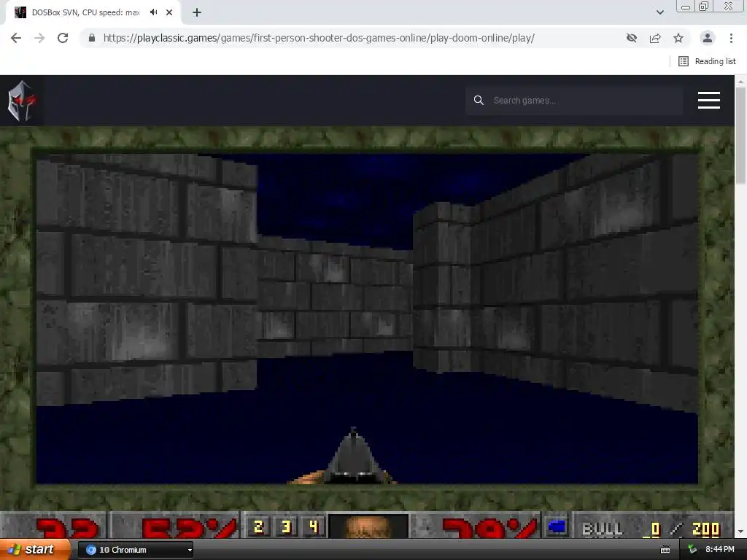Open the Chromium three-dot menu
The height and width of the screenshot is (560, 747).
coord(731,38)
